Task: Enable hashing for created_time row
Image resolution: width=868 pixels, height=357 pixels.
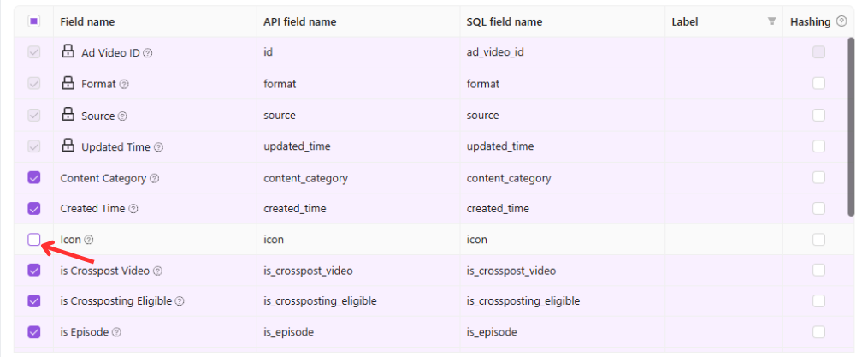Action: 818,208
